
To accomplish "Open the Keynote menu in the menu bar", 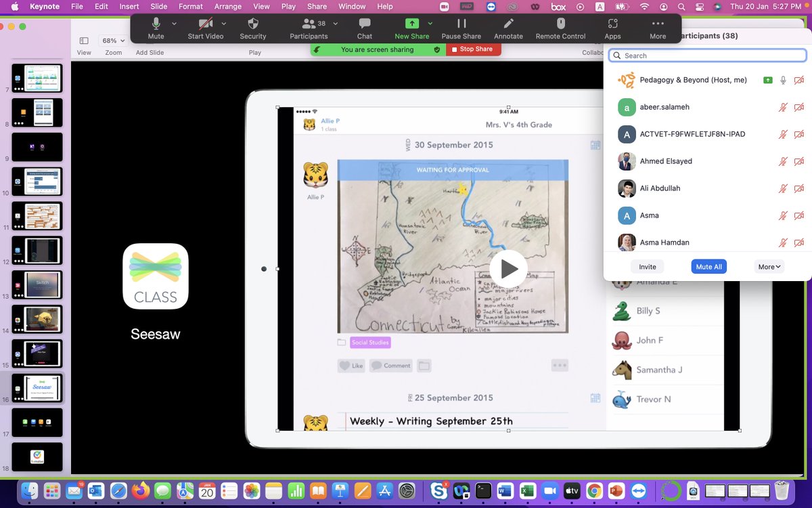I will 44,7.
